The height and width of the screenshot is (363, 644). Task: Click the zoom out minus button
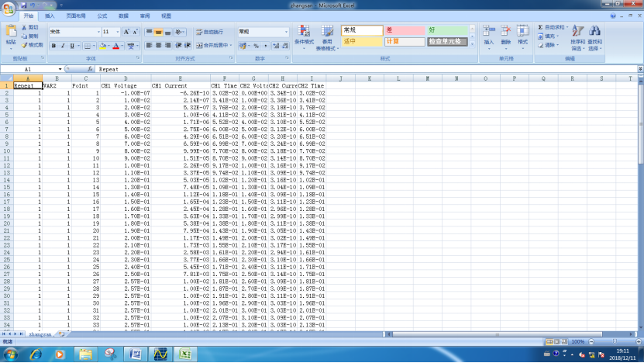point(591,341)
